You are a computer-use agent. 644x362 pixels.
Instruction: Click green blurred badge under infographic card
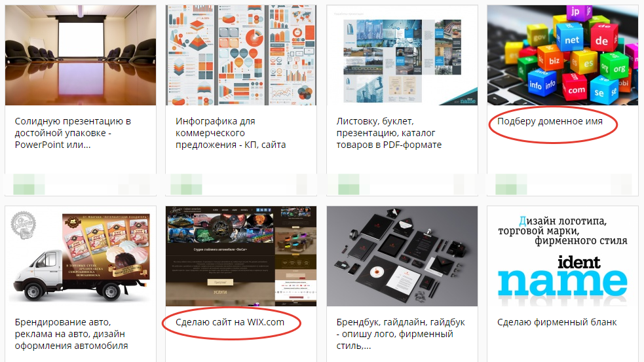(x=186, y=185)
